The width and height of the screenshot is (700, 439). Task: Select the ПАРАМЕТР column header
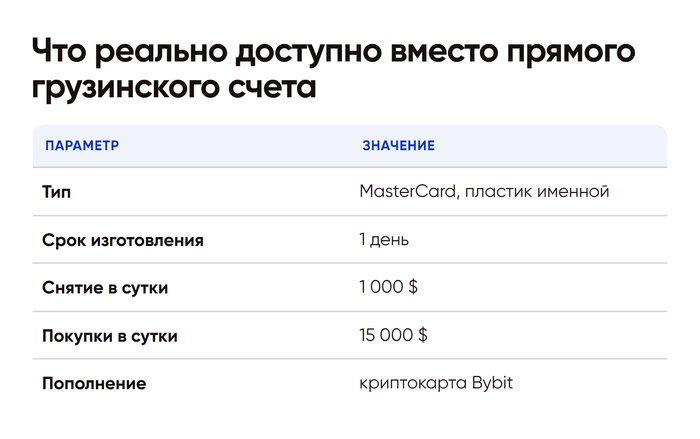pos(82,146)
